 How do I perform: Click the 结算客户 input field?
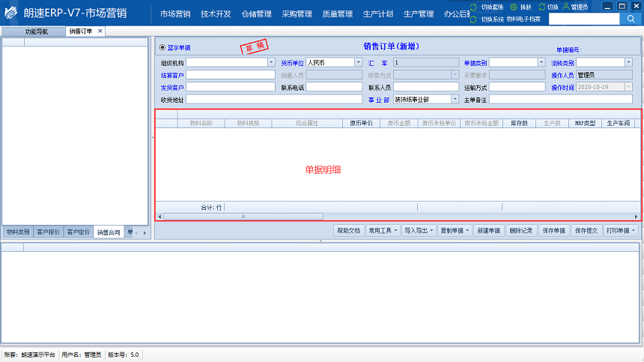point(231,75)
